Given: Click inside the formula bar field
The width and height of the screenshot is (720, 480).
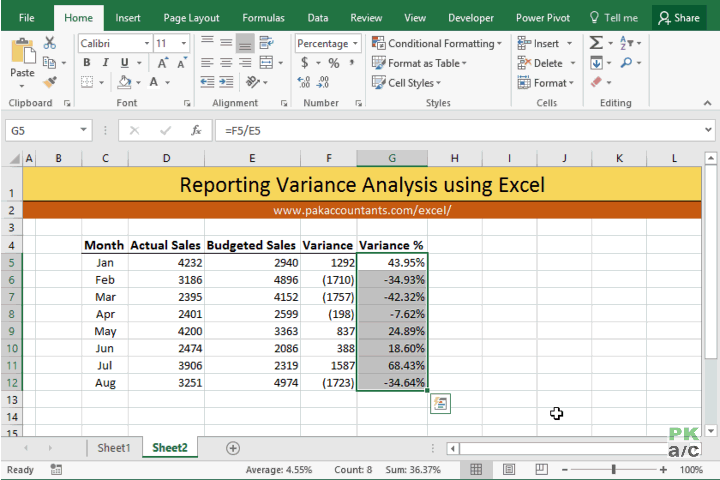Looking at the screenshot, I should (459, 130).
